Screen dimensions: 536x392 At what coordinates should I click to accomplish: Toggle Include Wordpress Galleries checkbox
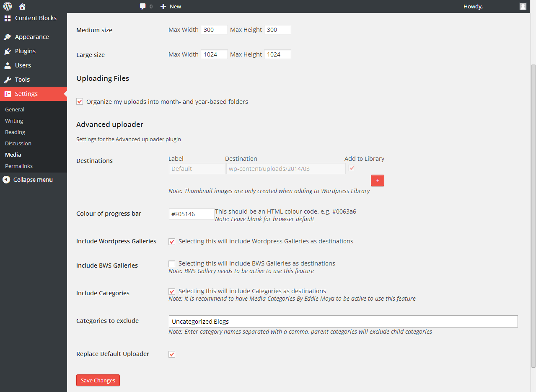pos(172,242)
